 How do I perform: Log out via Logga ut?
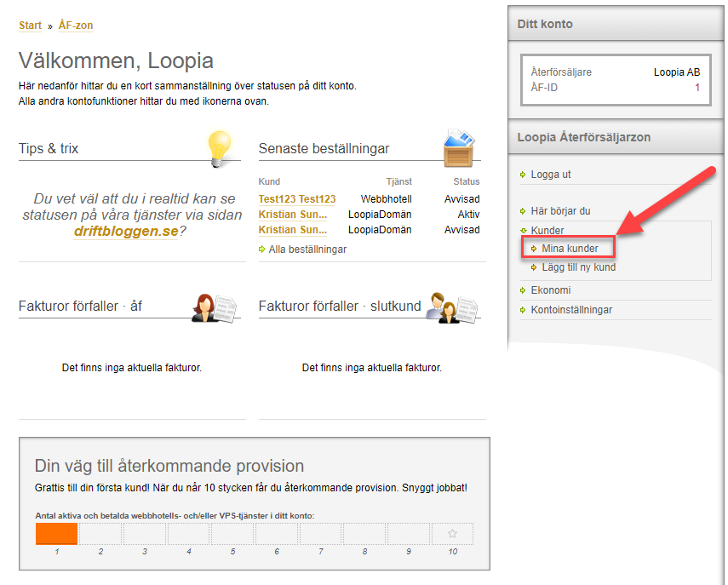coord(551,175)
